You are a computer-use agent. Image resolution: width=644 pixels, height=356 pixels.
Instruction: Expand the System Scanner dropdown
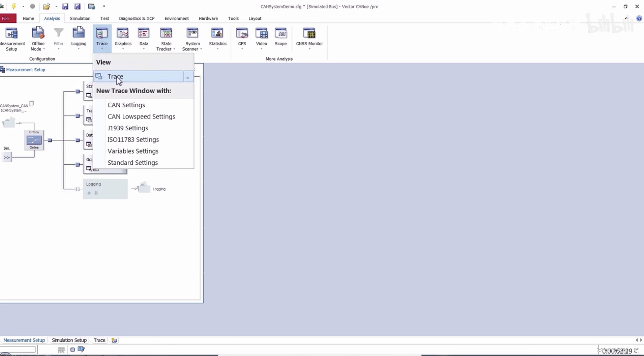(x=201, y=49)
